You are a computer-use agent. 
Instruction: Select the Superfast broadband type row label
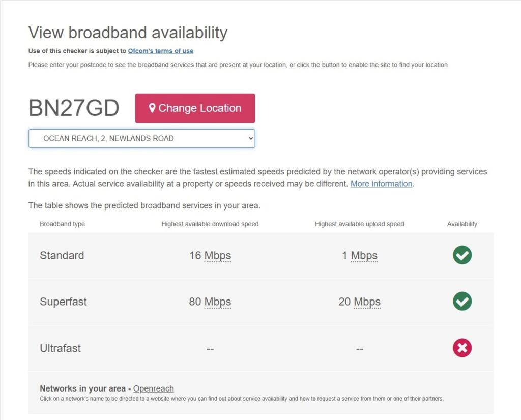63,302
